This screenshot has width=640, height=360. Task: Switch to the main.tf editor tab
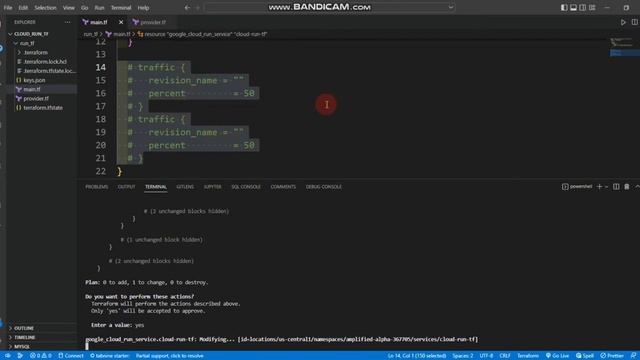point(98,22)
